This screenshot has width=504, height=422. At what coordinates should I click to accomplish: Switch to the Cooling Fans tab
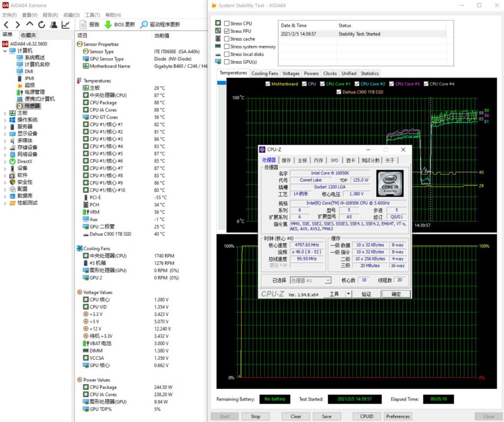click(265, 74)
